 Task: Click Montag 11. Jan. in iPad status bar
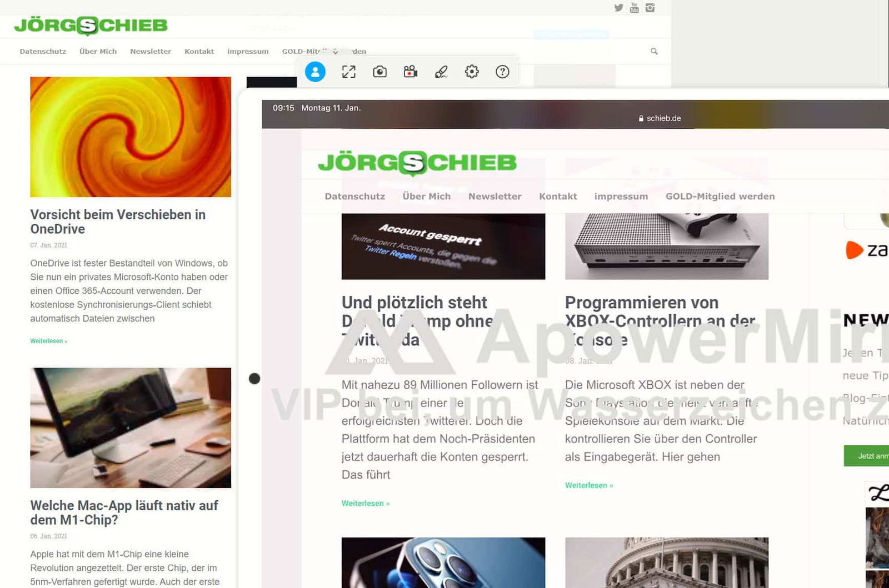point(331,108)
